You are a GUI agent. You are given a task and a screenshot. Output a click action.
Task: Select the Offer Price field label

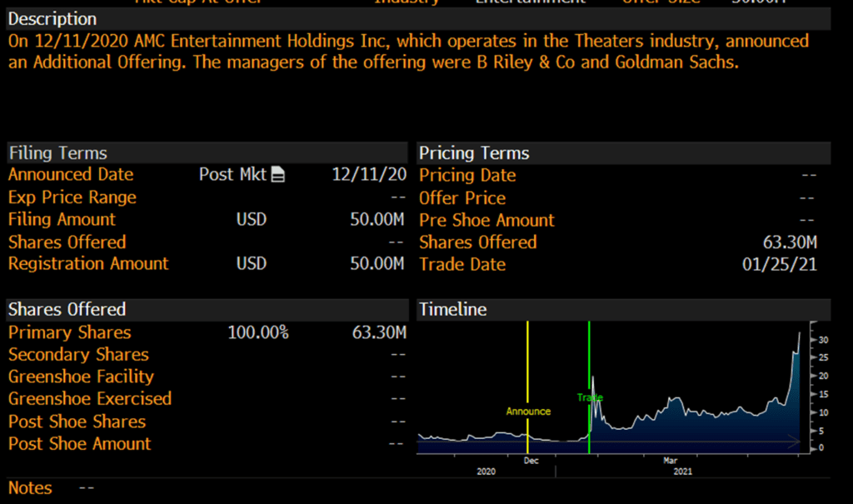pos(462,198)
